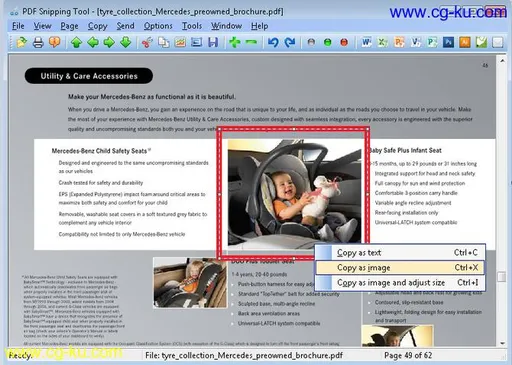Go to last page with down arrow
This screenshot has height=365, width=512.
coord(126,42)
